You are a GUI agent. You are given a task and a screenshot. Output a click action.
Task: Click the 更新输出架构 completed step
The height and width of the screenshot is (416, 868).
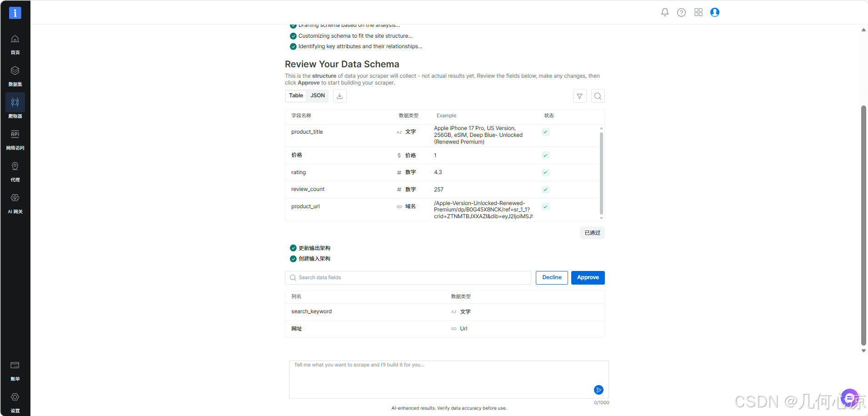[310, 248]
